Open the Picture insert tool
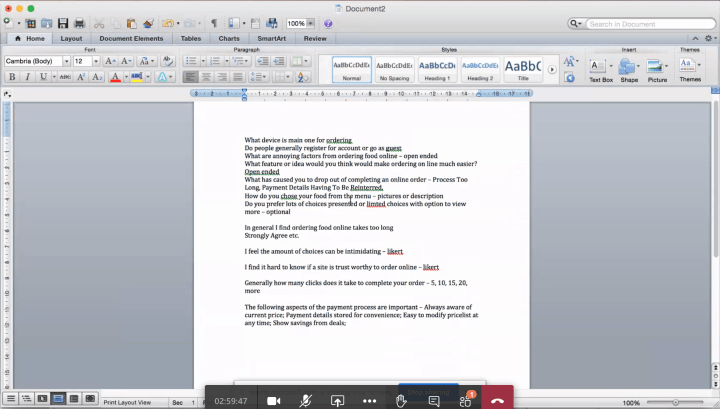This screenshot has width=720, height=409. click(x=657, y=68)
